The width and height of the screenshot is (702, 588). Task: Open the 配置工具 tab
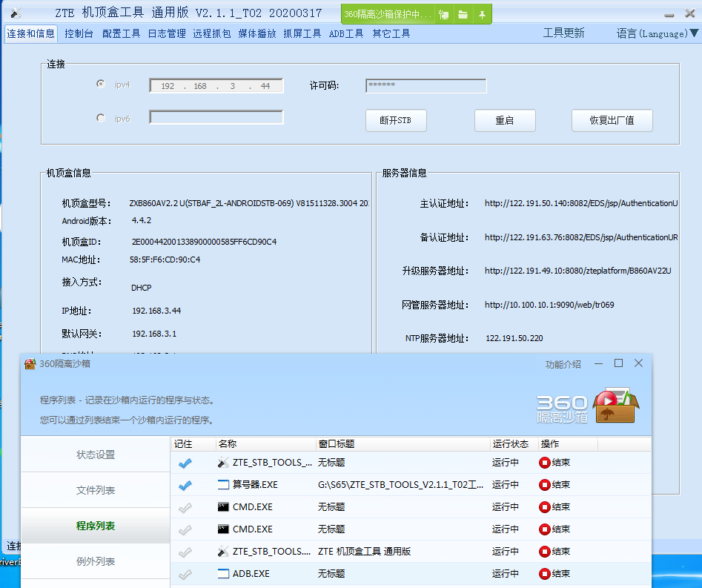point(122,33)
